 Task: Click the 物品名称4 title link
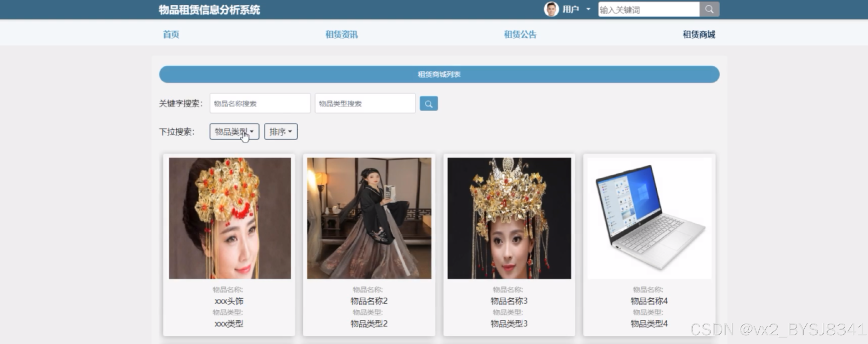pos(649,301)
